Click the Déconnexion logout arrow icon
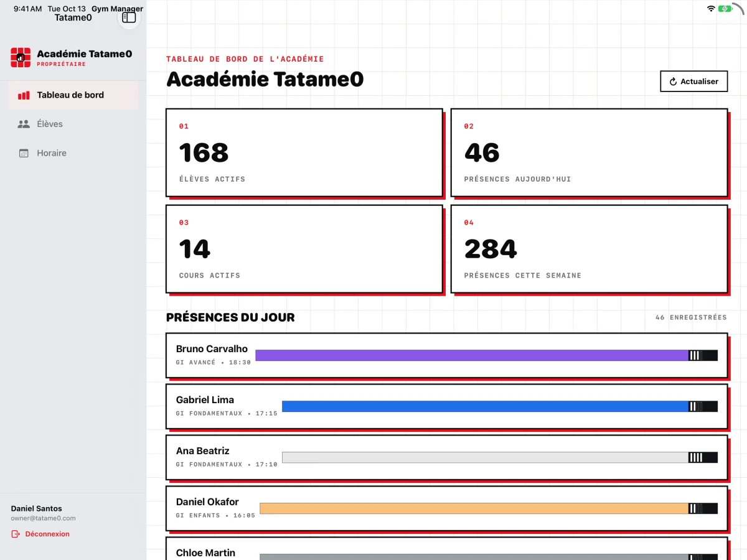 pyautogui.click(x=16, y=534)
